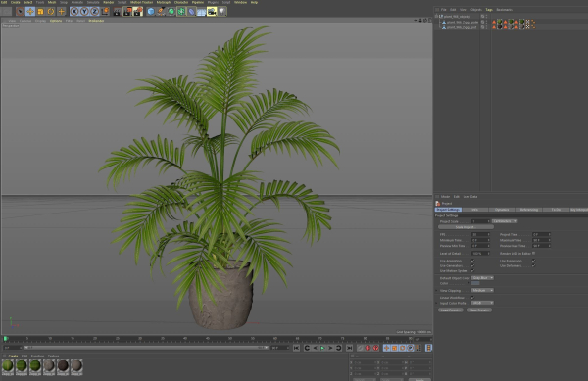Viewport: 588px width, 381px height.
Task: Switch to the Referencing tab
Action: 529,210
